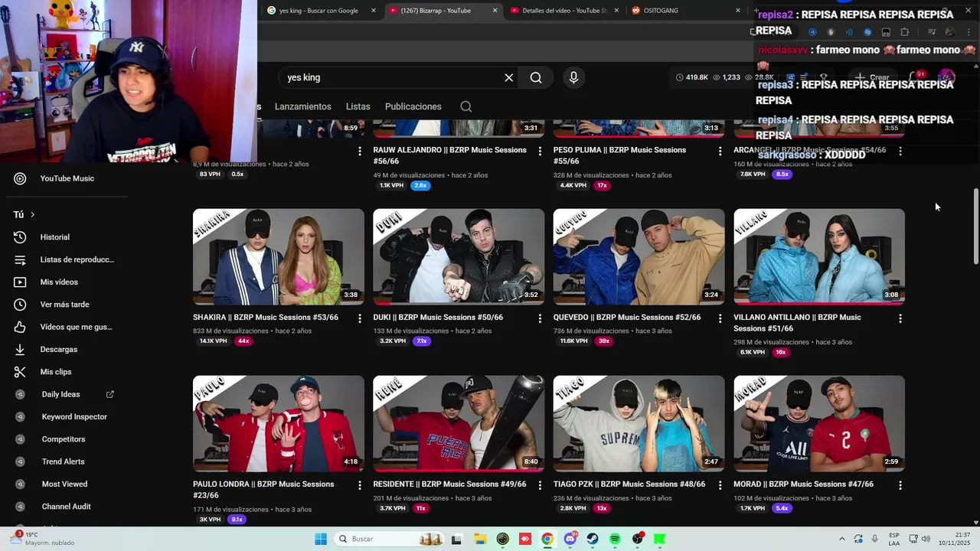This screenshot has width=980, height=551.
Task: Click the Paulo Londra video thumbnail
Action: [279, 423]
